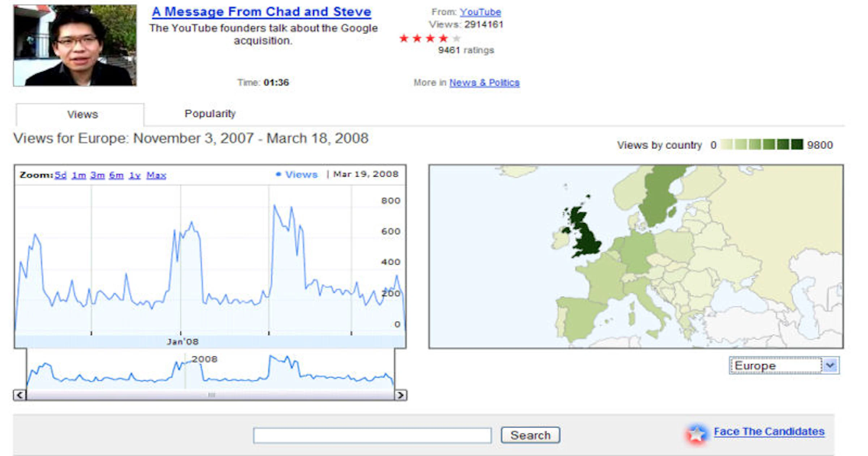The height and width of the screenshot is (456, 868).
Task: Click the Views for Europe date range heading
Action: pyautogui.click(x=191, y=138)
